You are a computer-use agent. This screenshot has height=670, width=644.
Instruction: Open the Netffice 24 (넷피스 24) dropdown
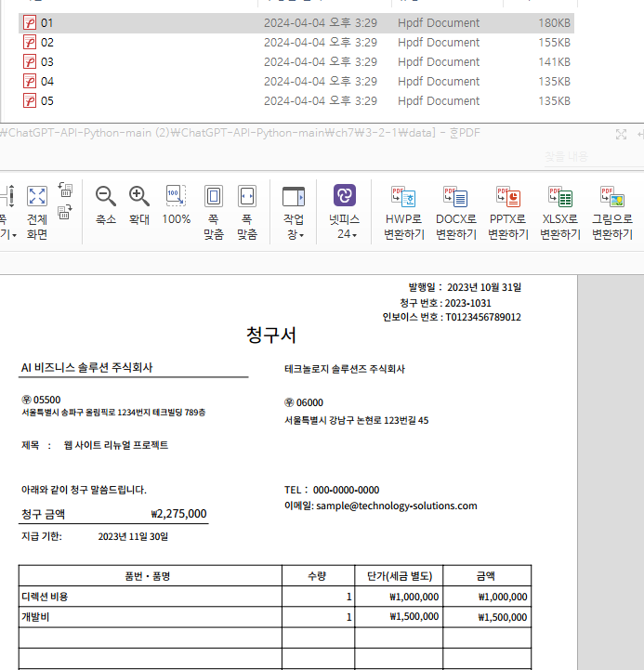coord(345,213)
